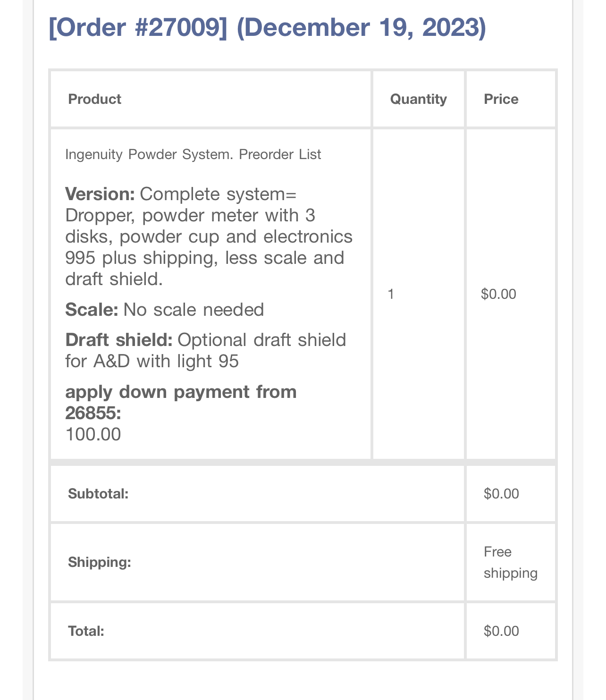Click the Product column header
Screen dimensions: 606x700
point(94,99)
